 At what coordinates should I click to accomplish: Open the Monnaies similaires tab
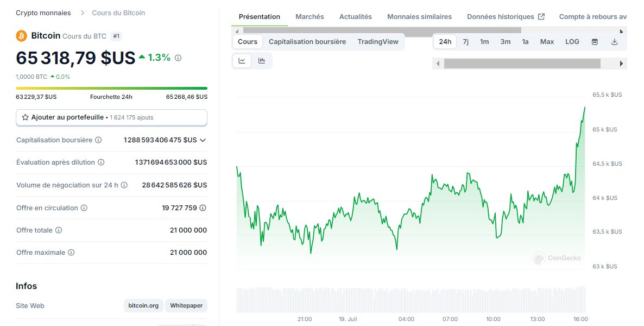click(419, 17)
